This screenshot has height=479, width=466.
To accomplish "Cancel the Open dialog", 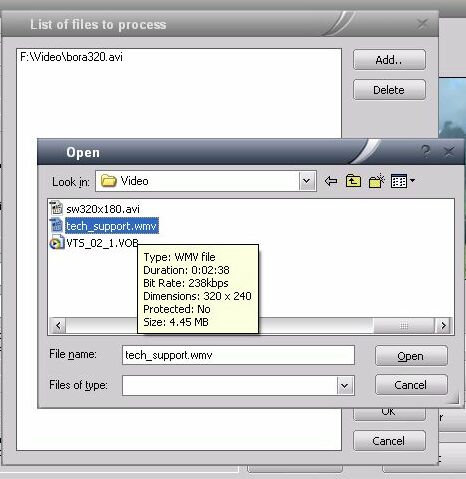I will 411,385.
